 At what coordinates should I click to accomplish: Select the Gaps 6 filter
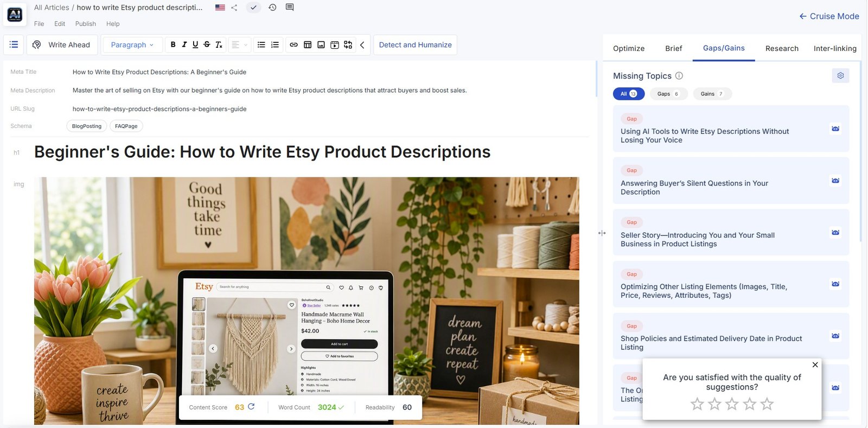tap(668, 94)
